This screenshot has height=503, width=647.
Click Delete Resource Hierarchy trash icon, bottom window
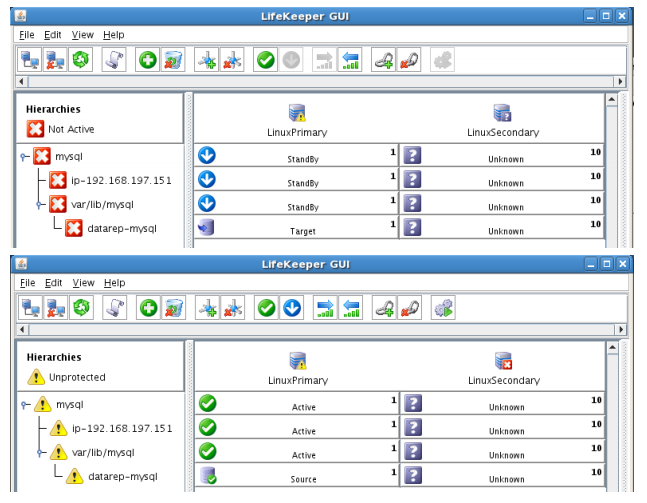pyautogui.click(x=174, y=308)
